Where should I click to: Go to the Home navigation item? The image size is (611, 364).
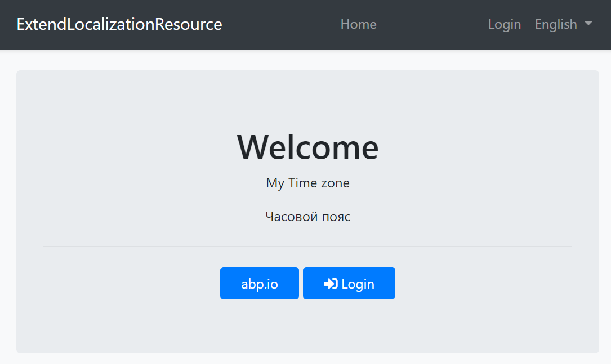tap(358, 24)
